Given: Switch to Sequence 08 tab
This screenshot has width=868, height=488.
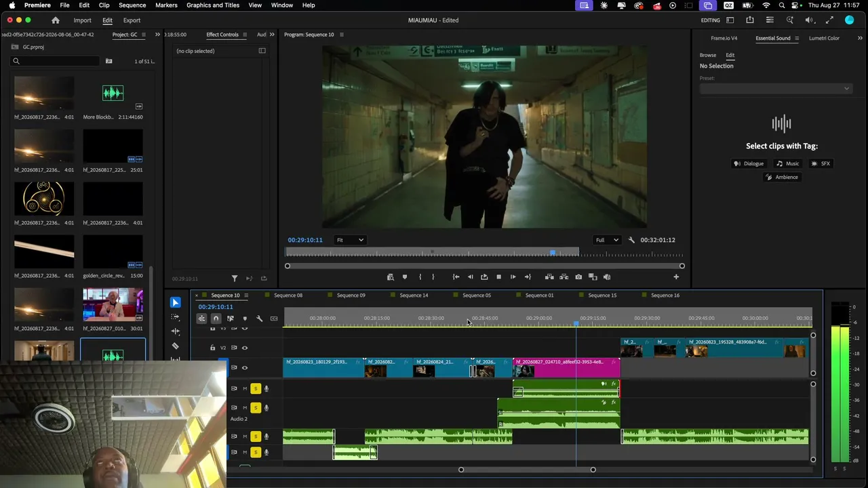Looking at the screenshot, I should 288,296.
